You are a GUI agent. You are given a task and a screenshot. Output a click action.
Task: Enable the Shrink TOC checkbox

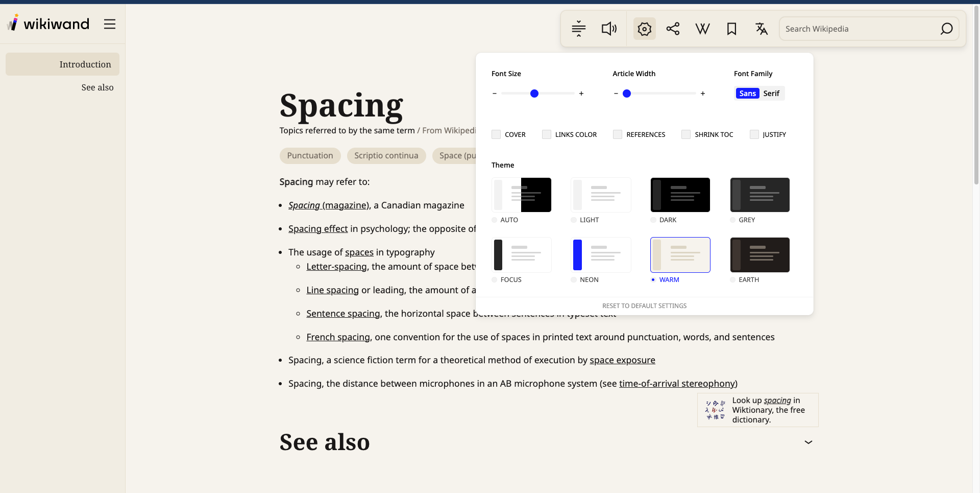(x=686, y=134)
